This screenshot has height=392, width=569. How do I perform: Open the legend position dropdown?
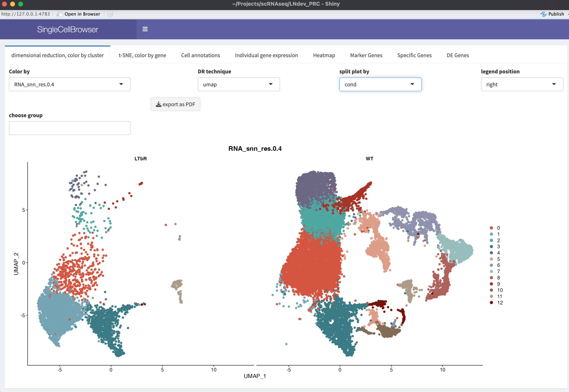[522, 84]
